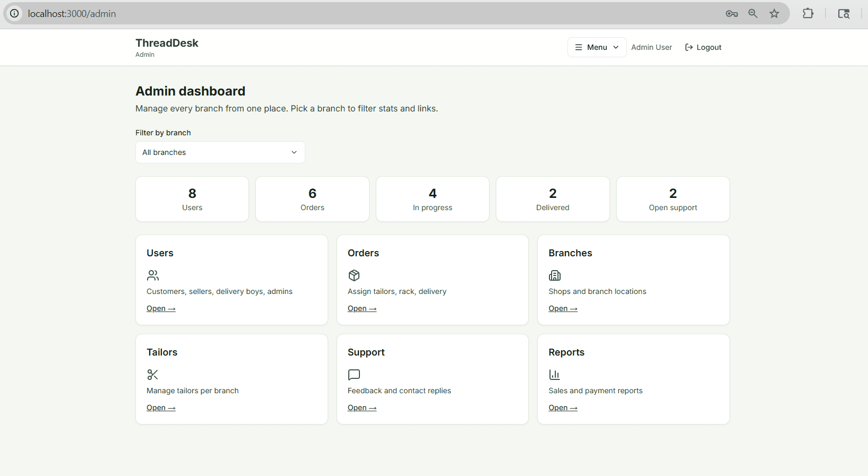Click the 8 Users stat card
The width and height of the screenshot is (868, 476).
pos(192,199)
